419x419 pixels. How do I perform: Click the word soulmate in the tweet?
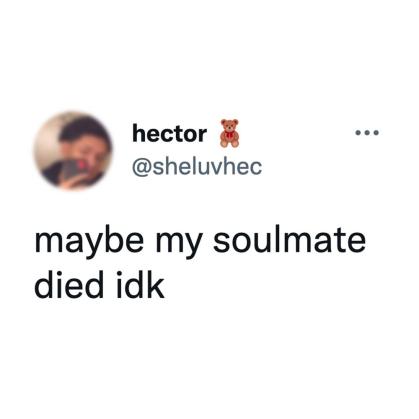point(289,239)
